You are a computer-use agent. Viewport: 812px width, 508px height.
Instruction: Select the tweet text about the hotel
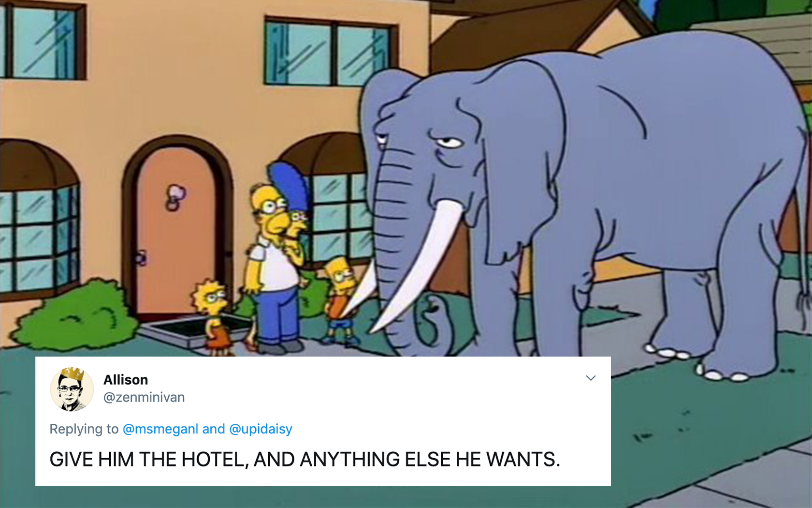305,459
